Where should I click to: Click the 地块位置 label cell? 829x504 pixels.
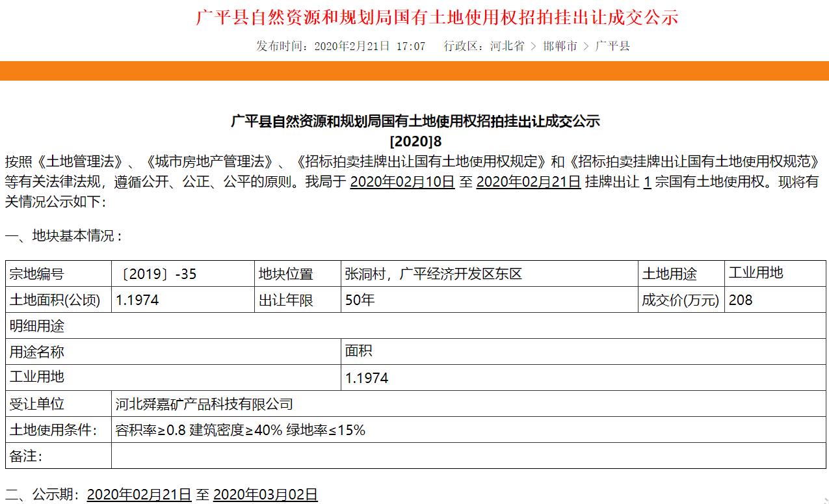tap(298, 274)
